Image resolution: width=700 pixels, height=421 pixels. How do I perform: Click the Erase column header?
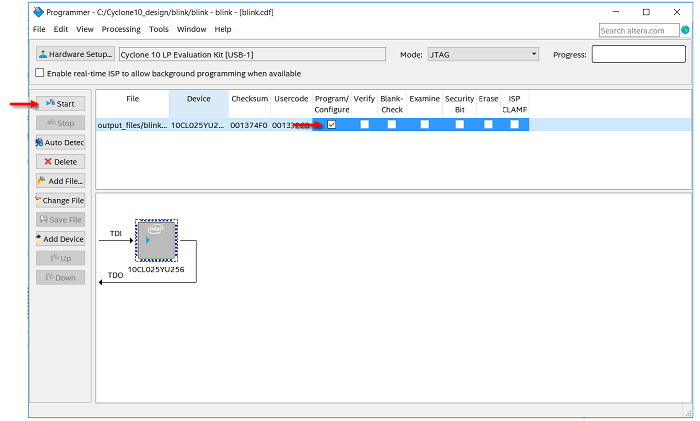point(488,104)
